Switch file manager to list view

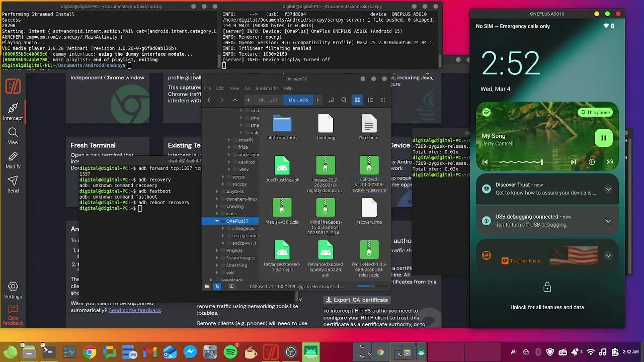click(370, 100)
